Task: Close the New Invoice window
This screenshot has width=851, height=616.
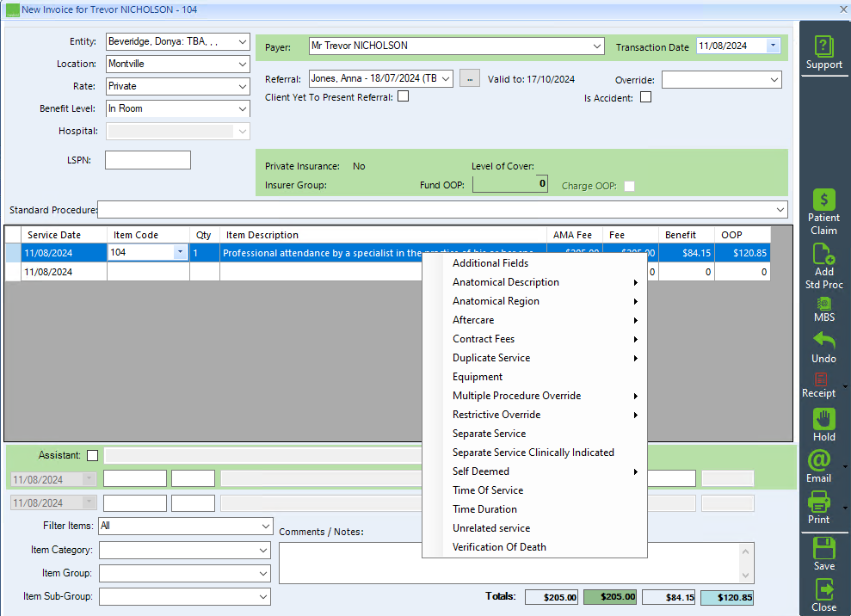Action: 843,9
